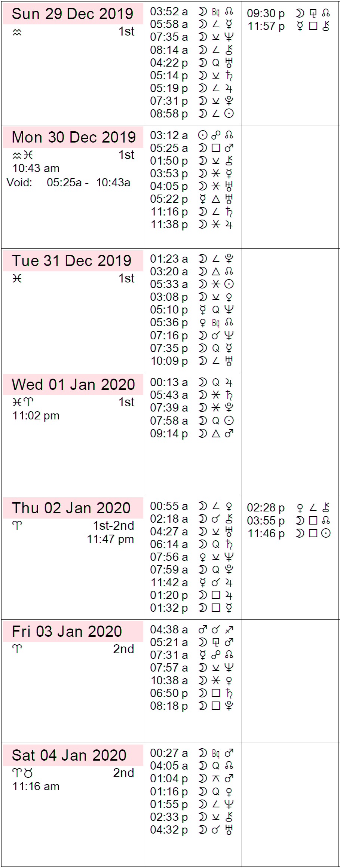Click the 11:47 pm phase time on Thursday
The image size is (340, 868).
pyautogui.click(x=110, y=539)
